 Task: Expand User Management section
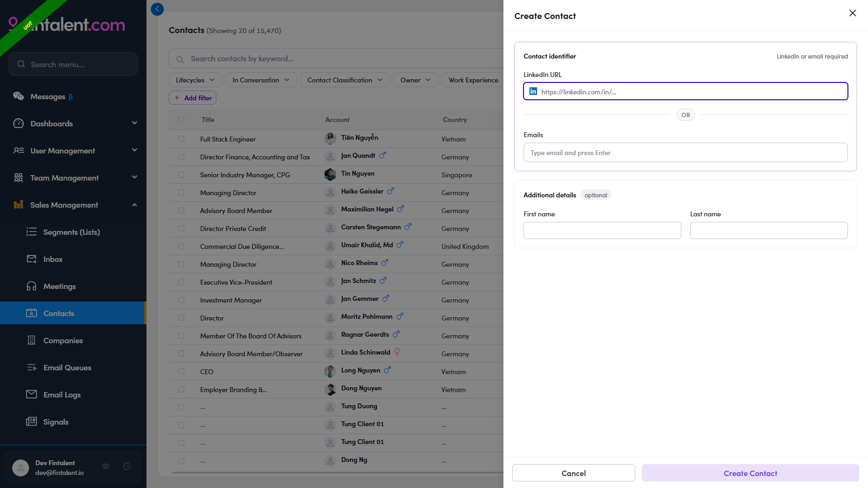tap(135, 150)
